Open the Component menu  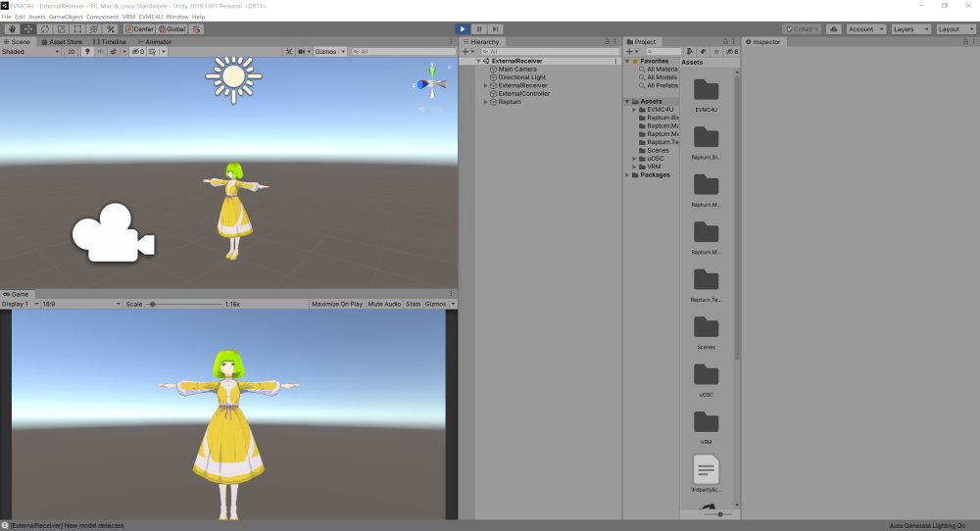pos(102,17)
